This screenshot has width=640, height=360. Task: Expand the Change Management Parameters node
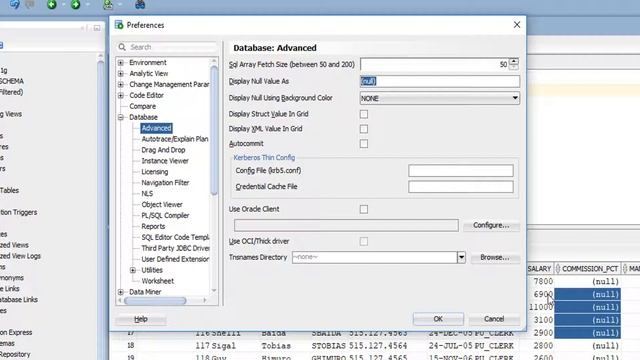tap(121, 85)
